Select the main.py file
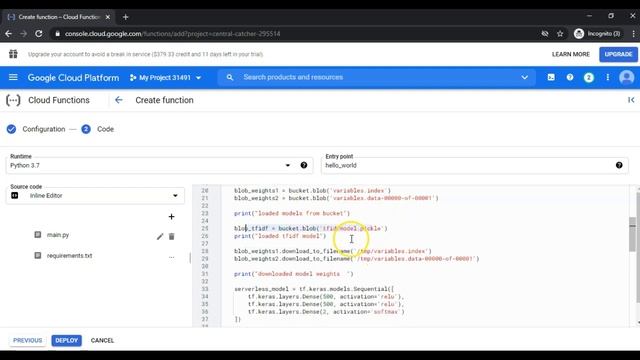640x360 pixels. pos(58,235)
